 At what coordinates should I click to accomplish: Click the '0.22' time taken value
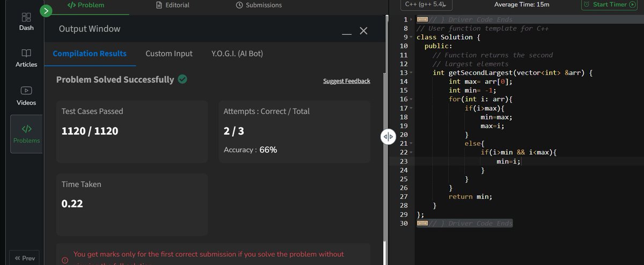pyautogui.click(x=72, y=204)
